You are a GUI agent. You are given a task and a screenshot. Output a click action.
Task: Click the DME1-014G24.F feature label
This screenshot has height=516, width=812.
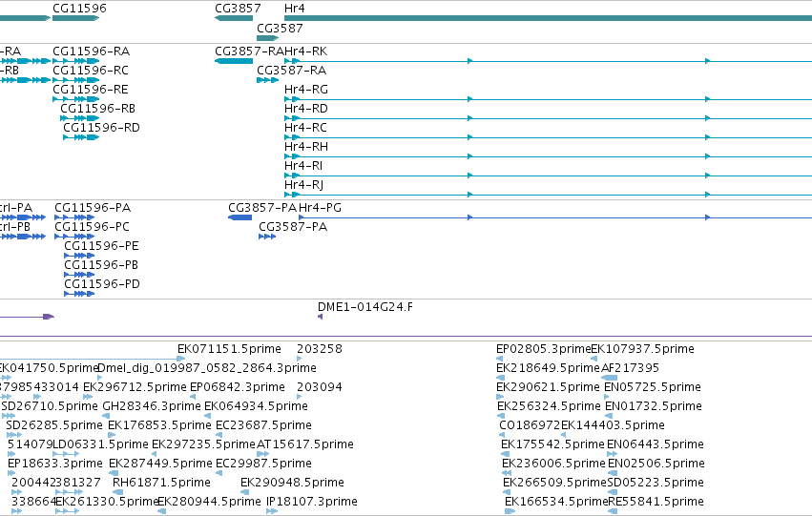[x=365, y=307]
